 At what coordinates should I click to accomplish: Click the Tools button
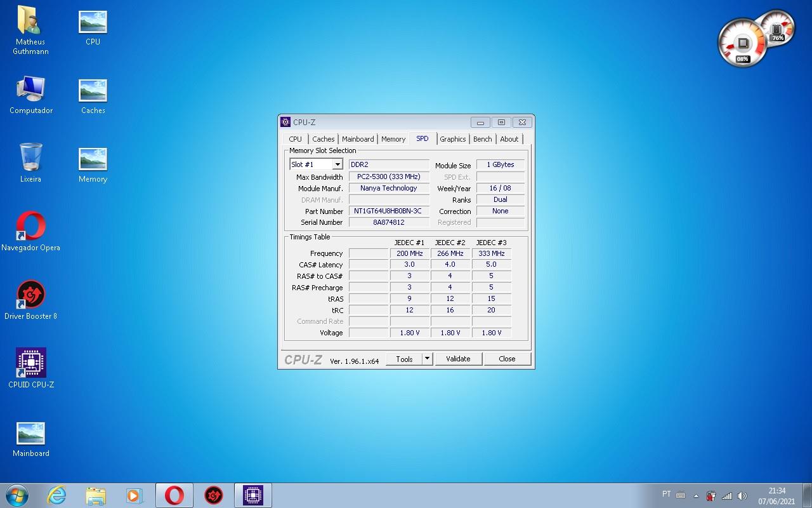tap(404, 359)
